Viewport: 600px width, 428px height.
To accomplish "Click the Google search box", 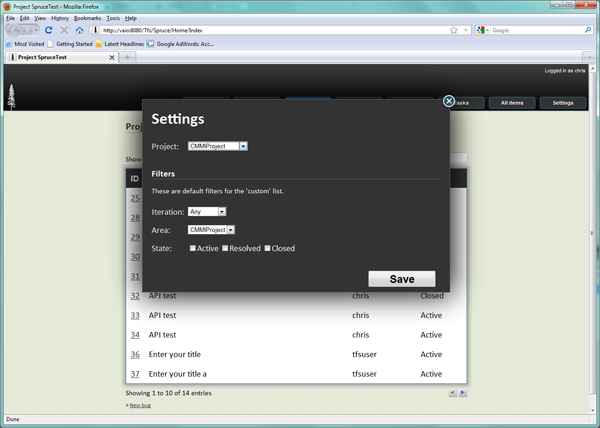I will [536, 30].
